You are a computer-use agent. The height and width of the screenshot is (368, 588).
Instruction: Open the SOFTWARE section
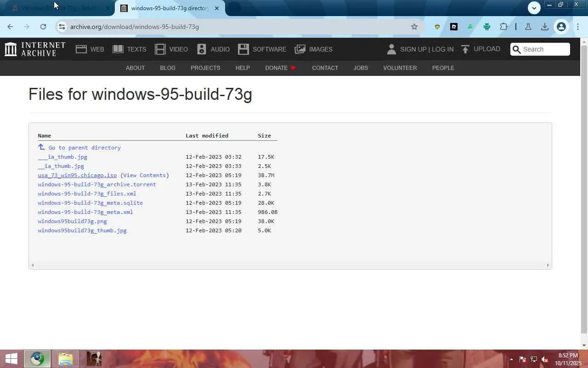coord(262,49)
